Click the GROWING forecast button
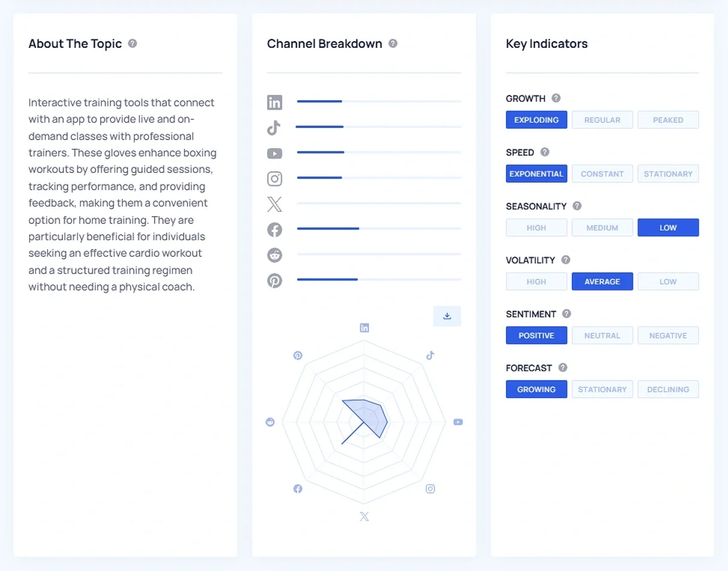The image size is (728, 571). (x=536, y=389)
